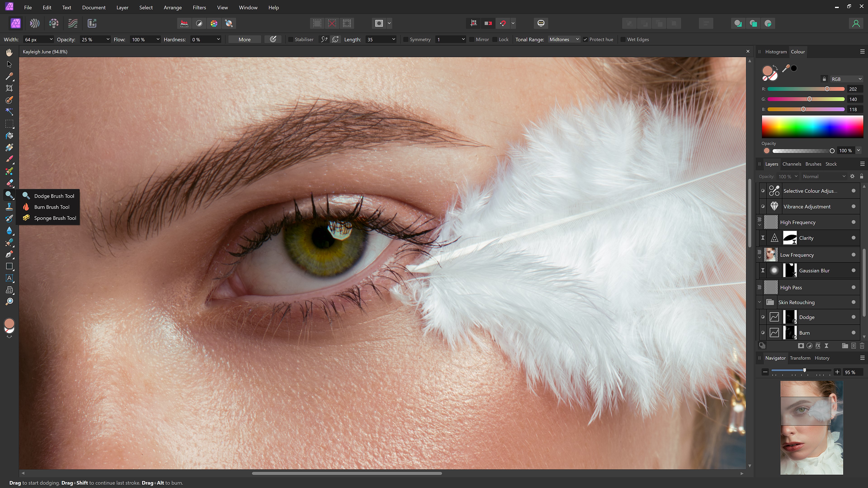
Task: Click the More button in the context toolbar
Action: [x=244, y=39]
